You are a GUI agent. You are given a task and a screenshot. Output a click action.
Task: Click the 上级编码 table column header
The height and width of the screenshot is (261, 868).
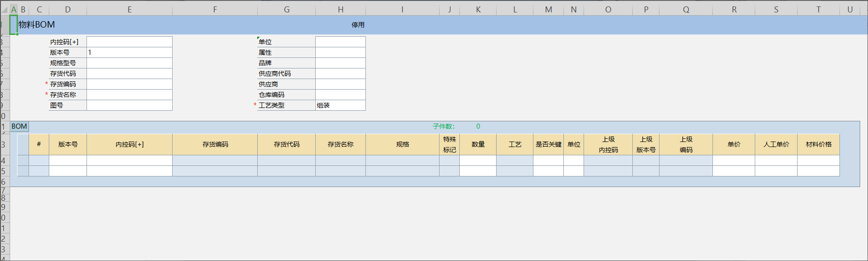coord(686,144)
